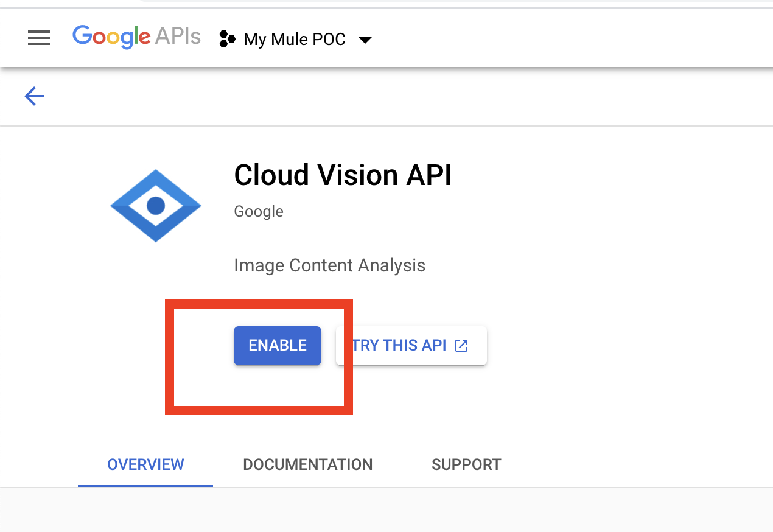Go back using the blue arrow
This screenshot has width=773, height=532.
pyautogui.click(x=34, y=96)
